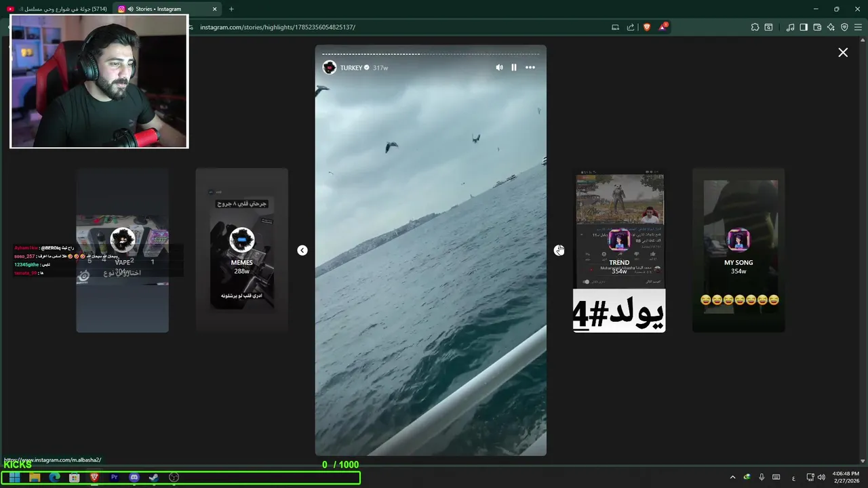Screen dimensions: 868x488
Task: Open a new browser tab with plus
Action: click(x=231, y=9)
